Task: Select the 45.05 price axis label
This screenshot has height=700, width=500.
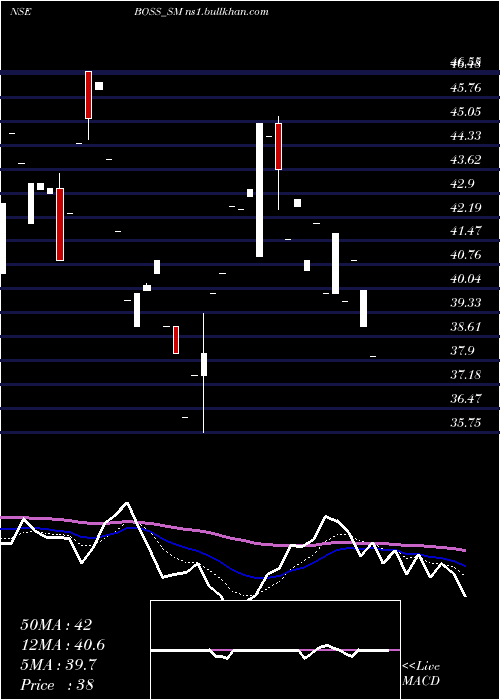Action: click(x=466, y=112)
